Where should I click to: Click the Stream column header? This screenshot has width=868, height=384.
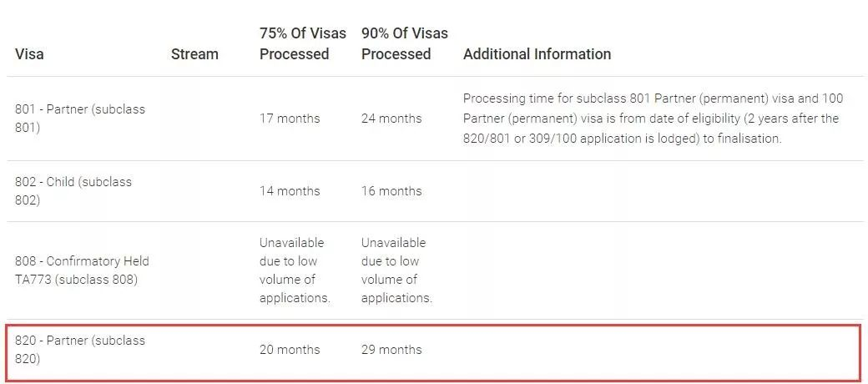pos(194,54)
